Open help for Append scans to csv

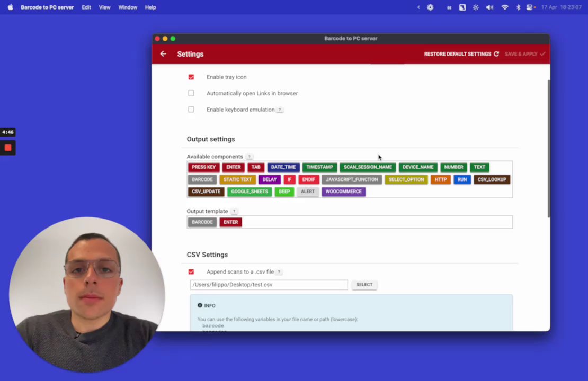click(279, 272)
